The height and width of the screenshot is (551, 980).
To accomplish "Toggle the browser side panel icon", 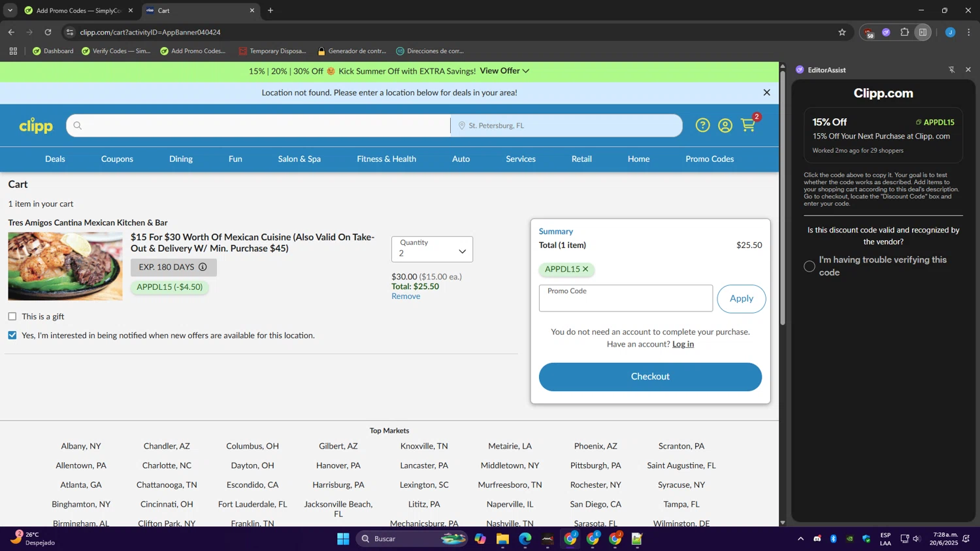I will coord(923,32).
